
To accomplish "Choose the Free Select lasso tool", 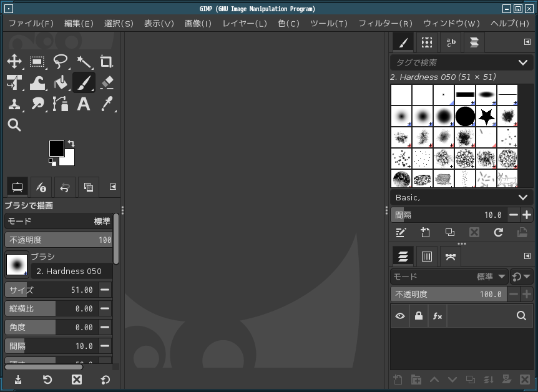I will (x=61, y=61).
